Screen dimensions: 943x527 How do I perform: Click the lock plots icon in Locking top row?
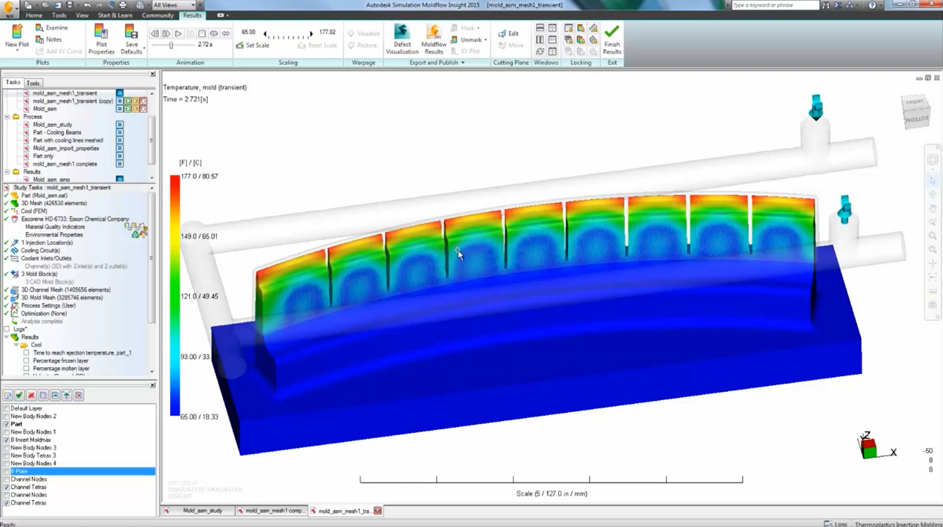click(x=581, y=28)
